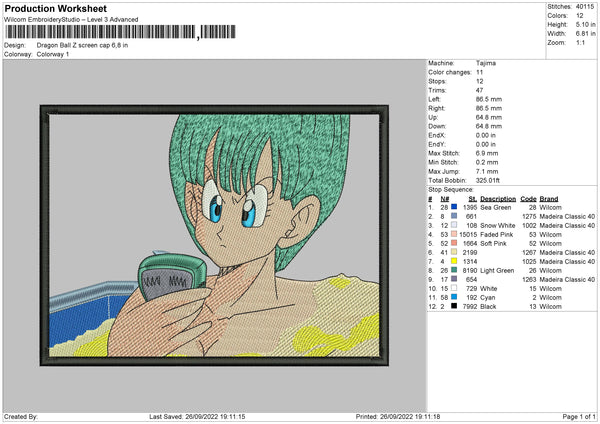Select the 'Sea Green' description text

(x=496, y=207)
